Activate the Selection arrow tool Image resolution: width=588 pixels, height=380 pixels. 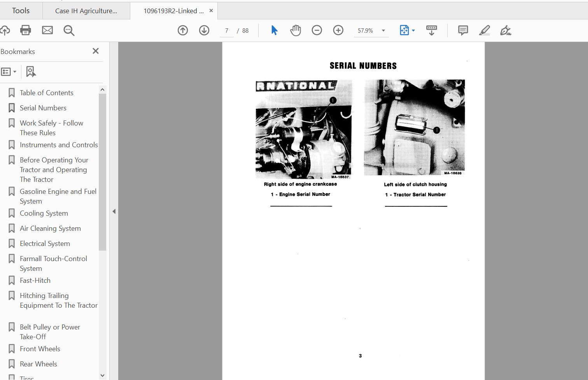click(274, 30)
